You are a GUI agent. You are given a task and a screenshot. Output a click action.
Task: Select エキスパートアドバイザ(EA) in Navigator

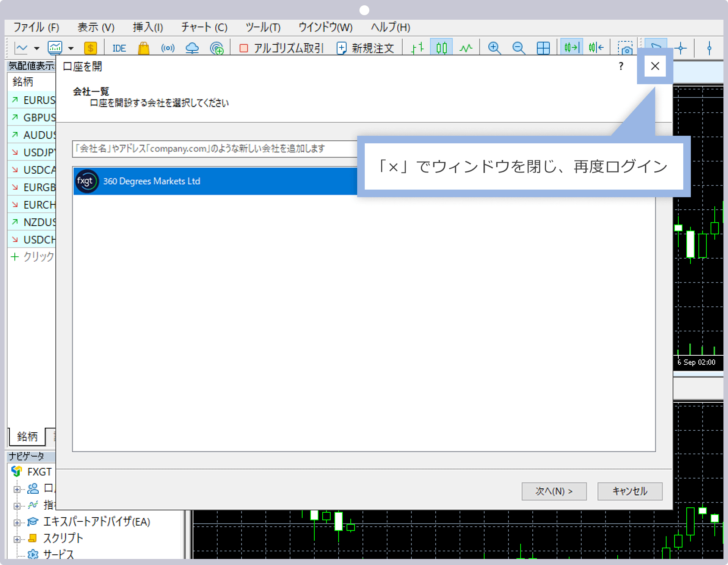point(97,522)
